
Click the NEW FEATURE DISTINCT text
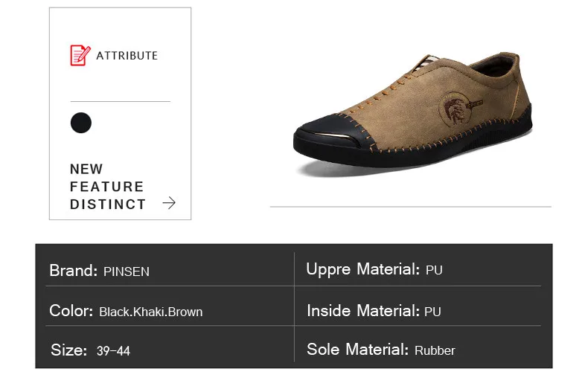[108, 187]
